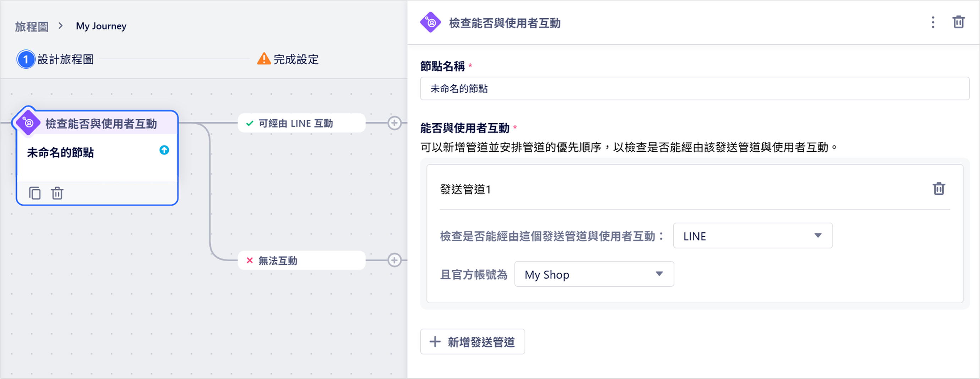Click the breadcrumb chevron separator
The height and width of the screenshot is (379, 980).
pyautogui.click(x=61, y=26)
